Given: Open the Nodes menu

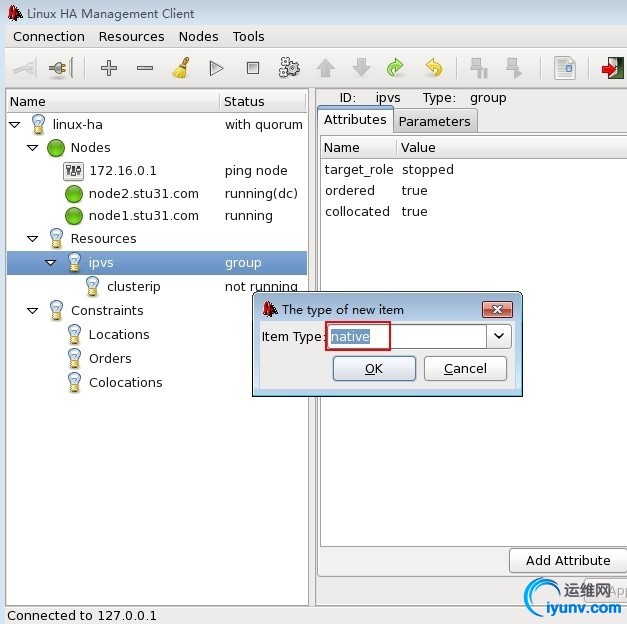Looking at the screenshot, I should (199, 37).
